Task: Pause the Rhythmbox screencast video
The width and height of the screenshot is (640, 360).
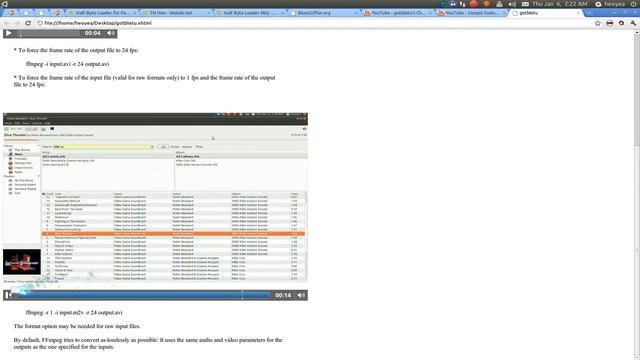Action: [x=9, y=295]
